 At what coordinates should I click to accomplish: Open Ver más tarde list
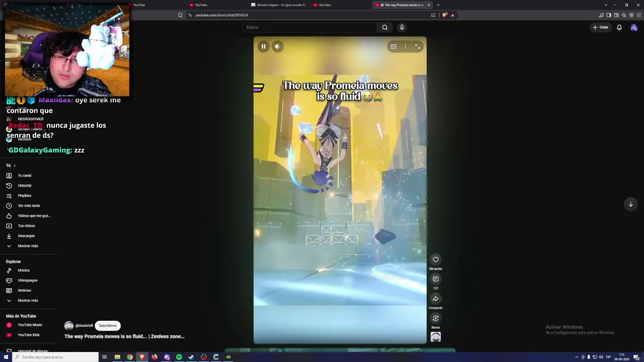(28, 206)
